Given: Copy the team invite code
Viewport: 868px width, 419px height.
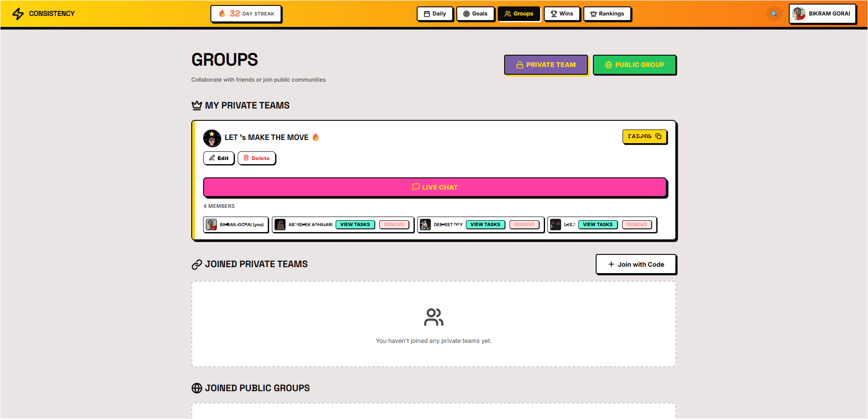Looking at the screenshot, I should tap(644, 136).
